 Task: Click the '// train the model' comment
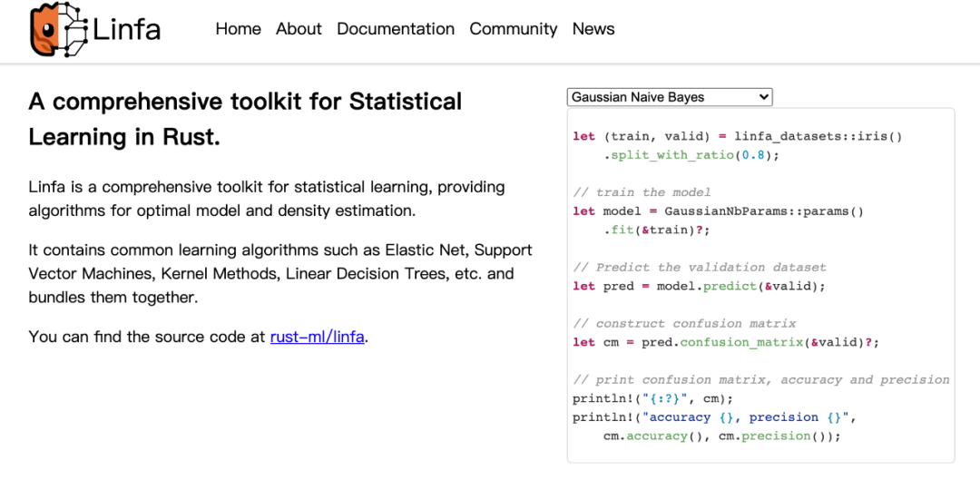click(x=642, y=192)
